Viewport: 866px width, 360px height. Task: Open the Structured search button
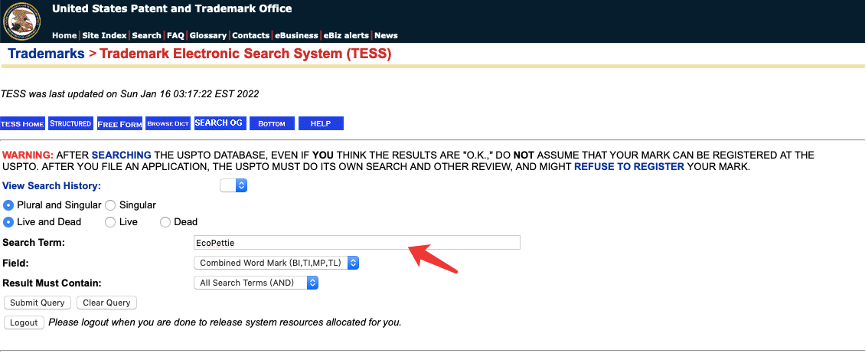click(71, 123)
